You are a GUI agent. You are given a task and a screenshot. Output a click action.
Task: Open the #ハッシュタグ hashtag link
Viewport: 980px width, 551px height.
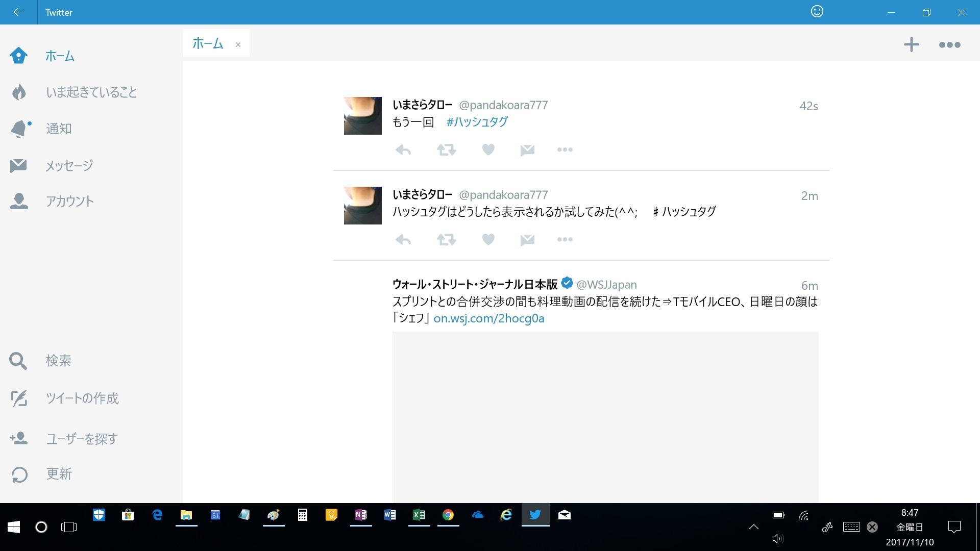pos(477,122)
